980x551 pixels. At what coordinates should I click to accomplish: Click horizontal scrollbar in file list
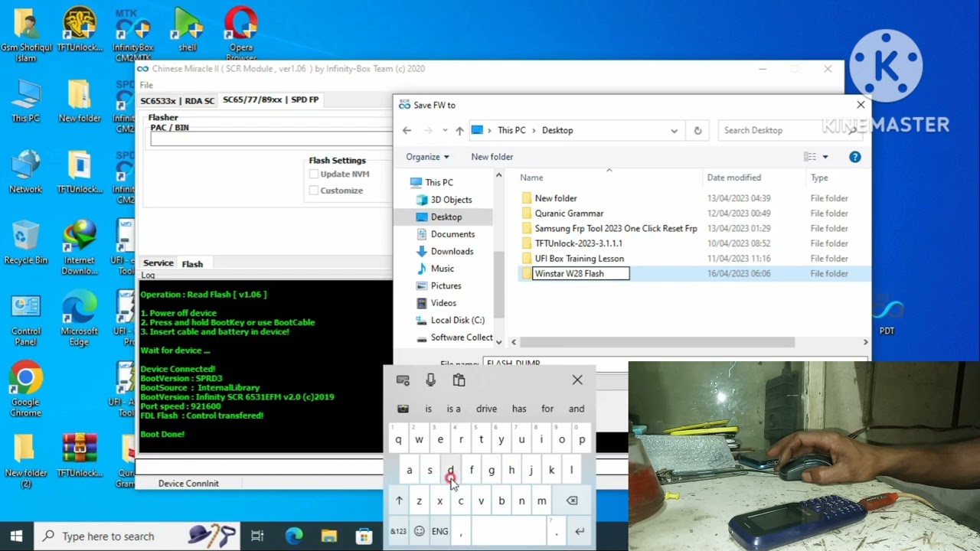[658, 342]
